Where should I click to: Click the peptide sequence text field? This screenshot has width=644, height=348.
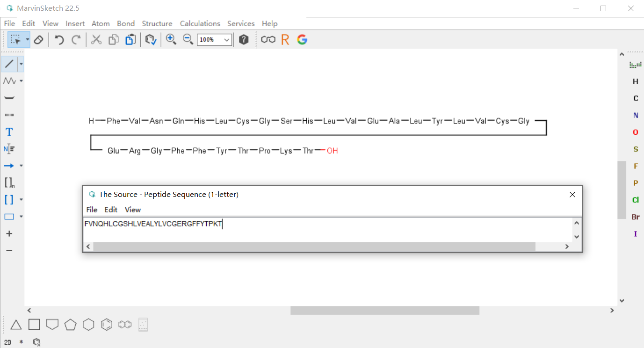[328, 229]
